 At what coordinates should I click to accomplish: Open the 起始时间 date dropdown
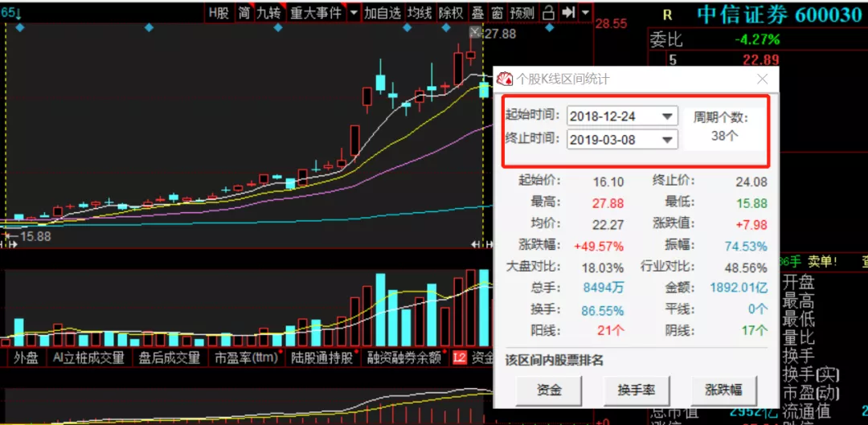click(668, 116)
